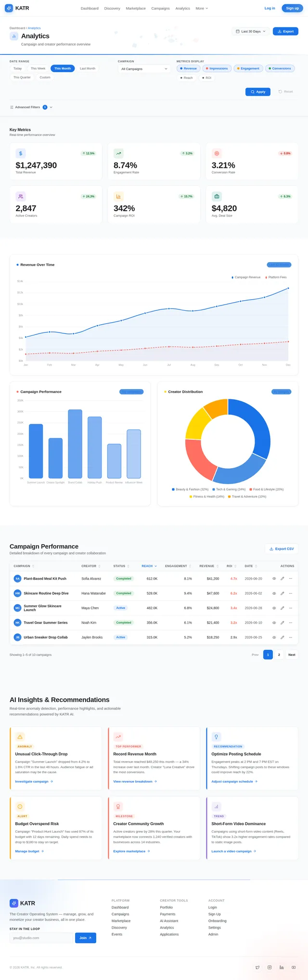Viewport: 308px width, 980px height.
Task: View the Travel Gear Summer Series campaign
Action: (274, 623)
